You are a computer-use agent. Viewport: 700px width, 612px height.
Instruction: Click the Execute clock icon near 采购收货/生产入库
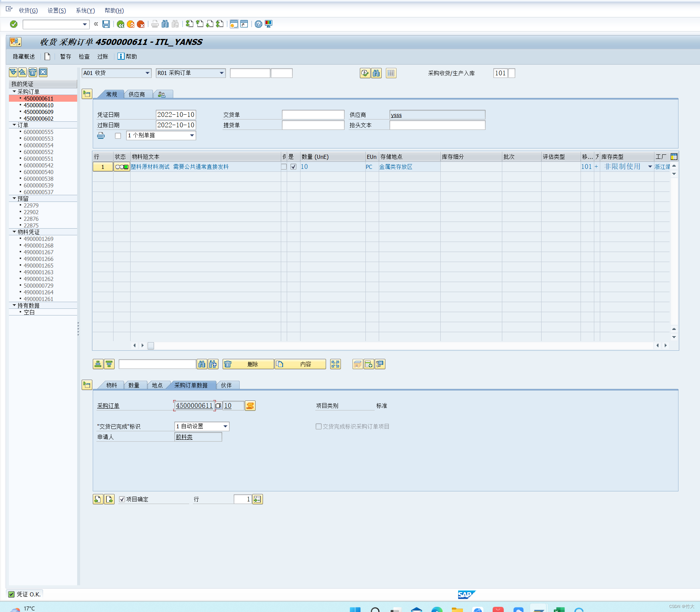[x=365, y=73]
